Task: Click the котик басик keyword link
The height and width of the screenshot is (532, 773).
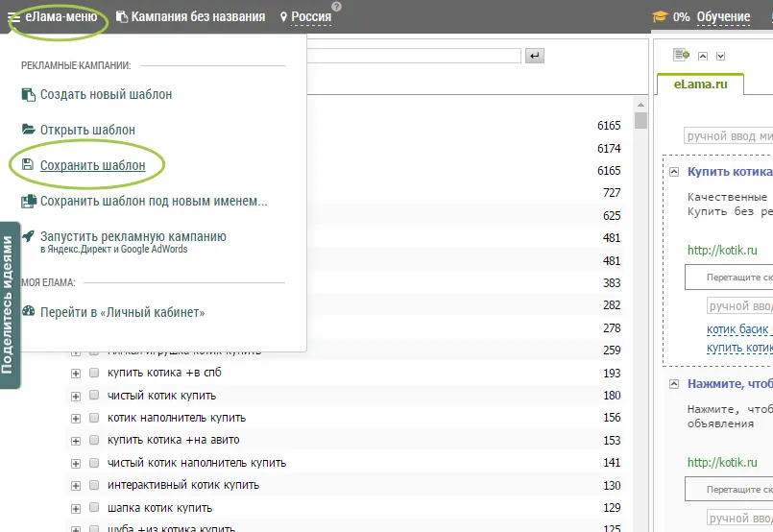Action: (x=737, y=328)
